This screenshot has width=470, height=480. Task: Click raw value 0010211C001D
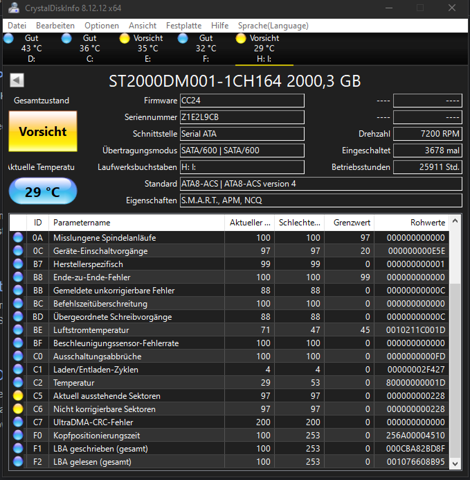[x=415, y=330]
